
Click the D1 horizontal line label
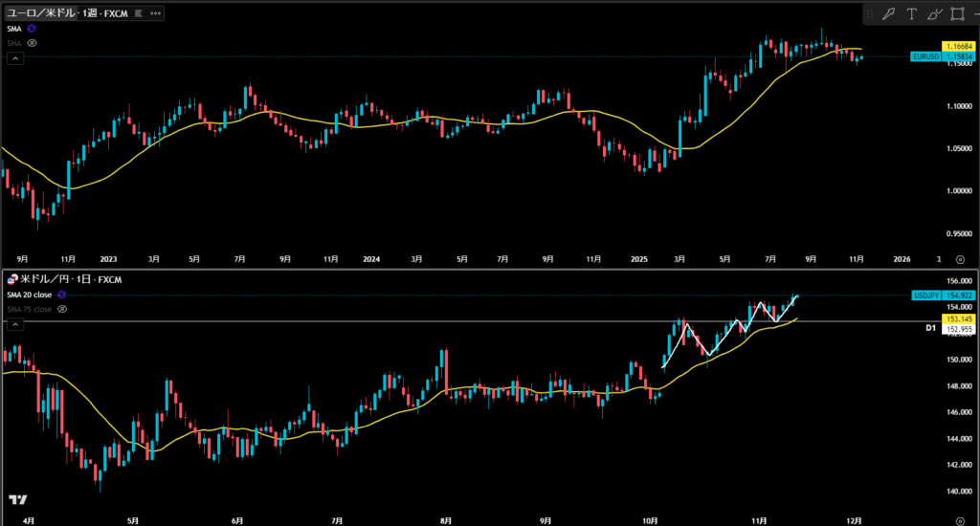coord(929,328)
